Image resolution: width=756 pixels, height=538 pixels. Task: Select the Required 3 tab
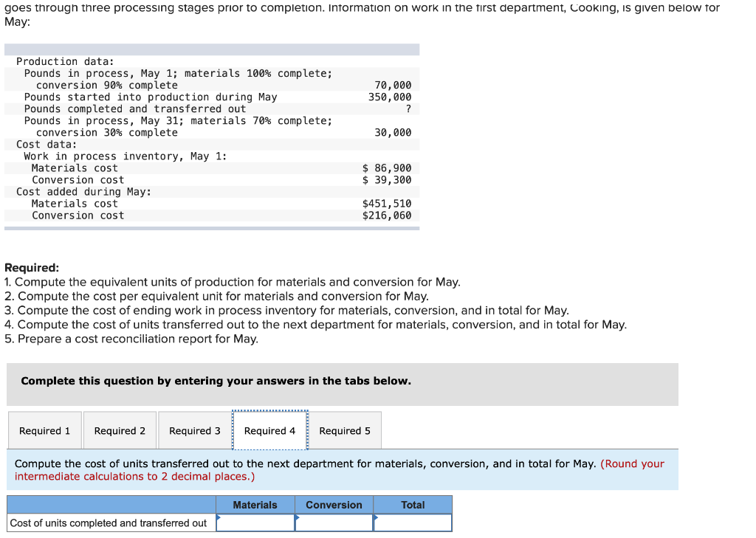pyautogui.click(x=194, y=430)
